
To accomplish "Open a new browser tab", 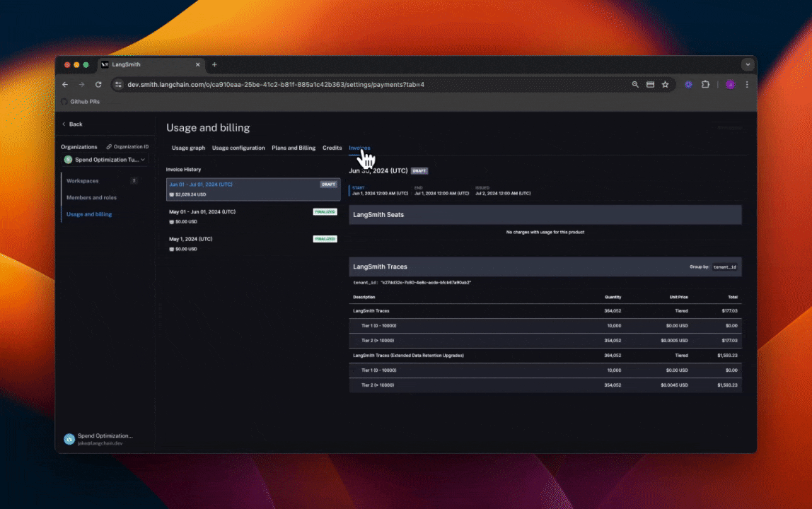I will (x=214, y=64).
